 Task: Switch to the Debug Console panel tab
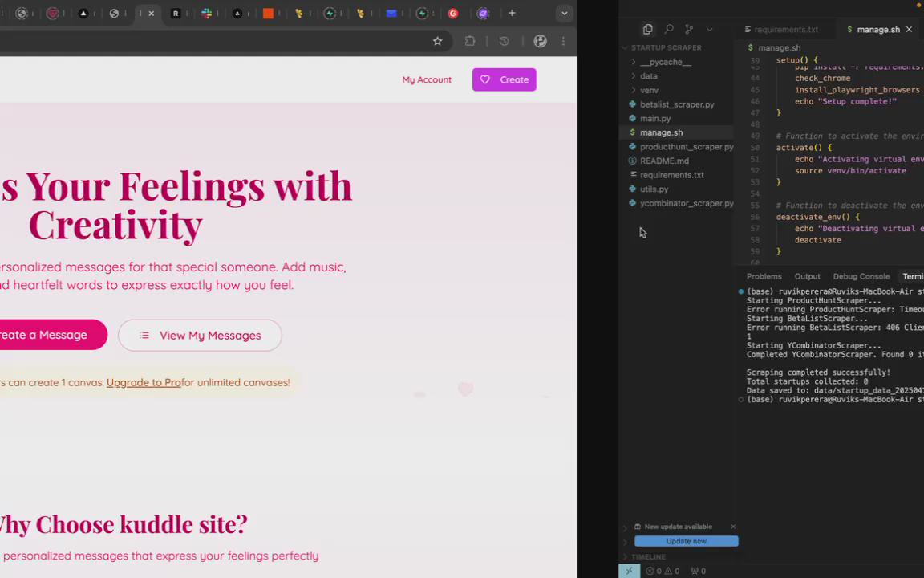click(x=861, y=276)
